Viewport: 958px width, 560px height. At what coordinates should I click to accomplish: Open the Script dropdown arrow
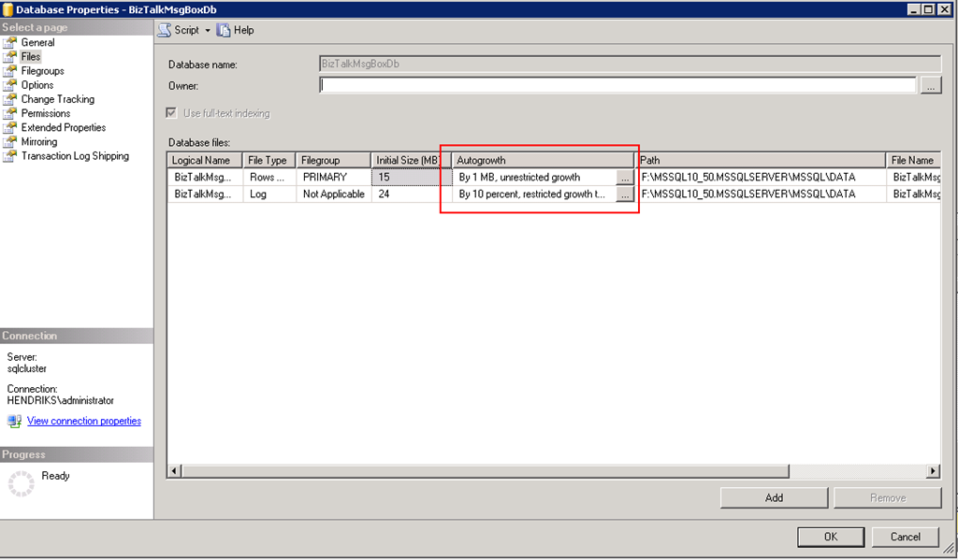[x=208, y=31]
